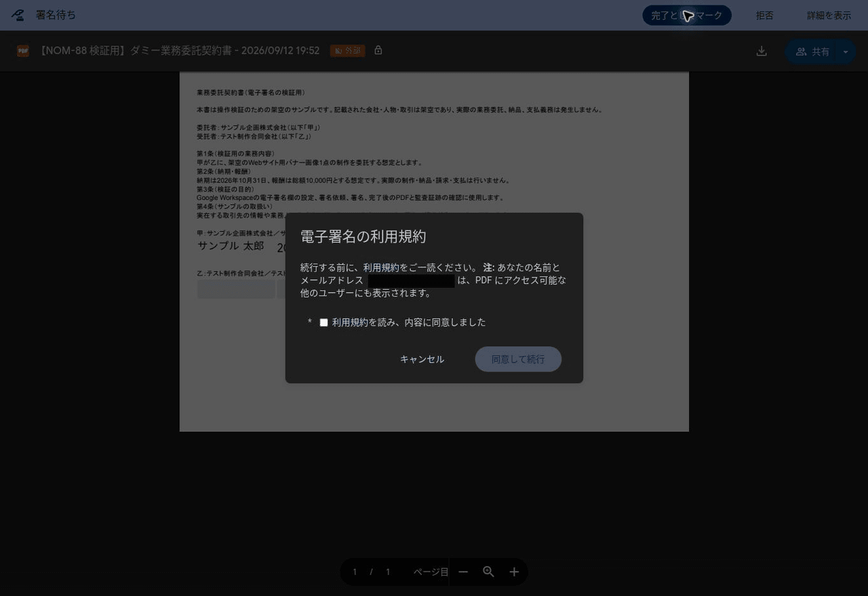
Task: Click the 外部 external badge
Action: coord(348,51)
